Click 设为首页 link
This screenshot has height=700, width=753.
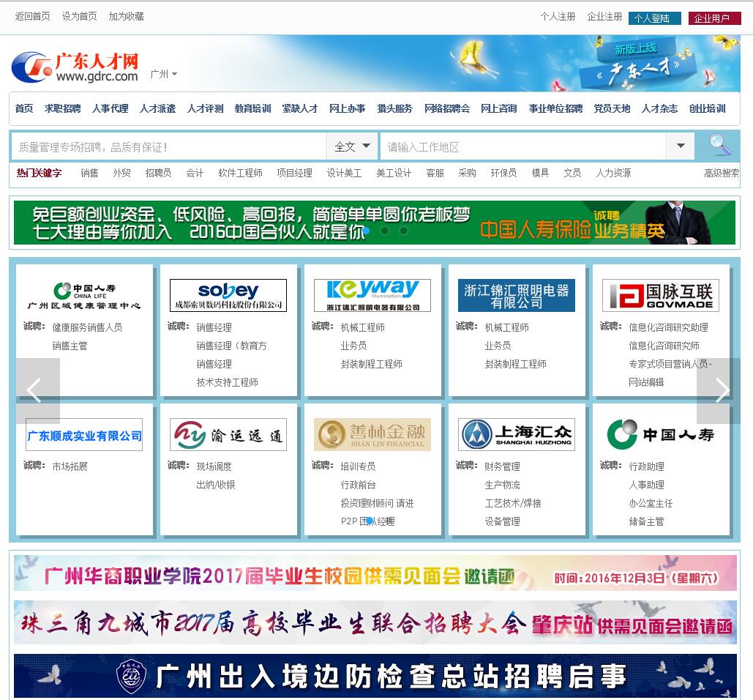point(79,16)
